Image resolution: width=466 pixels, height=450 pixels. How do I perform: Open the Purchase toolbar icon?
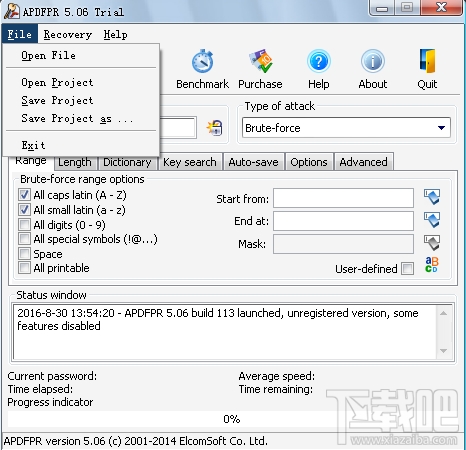click(260, 61)
